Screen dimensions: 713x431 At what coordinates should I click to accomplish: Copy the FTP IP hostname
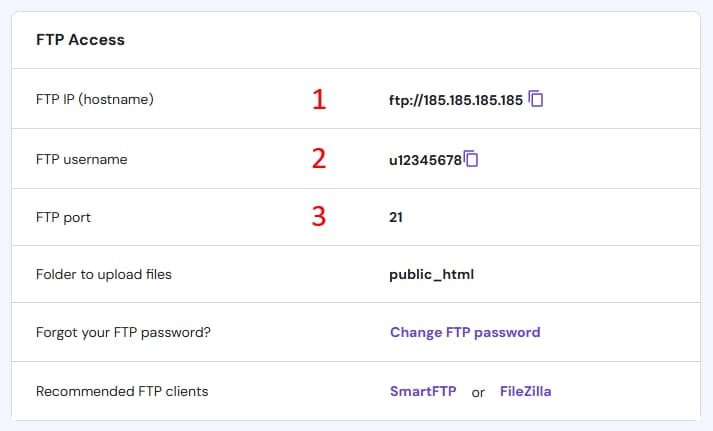coord(536,99)
